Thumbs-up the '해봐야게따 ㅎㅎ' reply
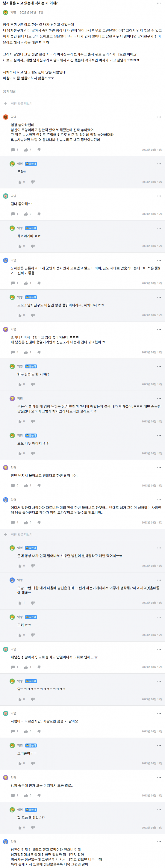This screenshot has height=868, width=165. (x=20, y=246)
